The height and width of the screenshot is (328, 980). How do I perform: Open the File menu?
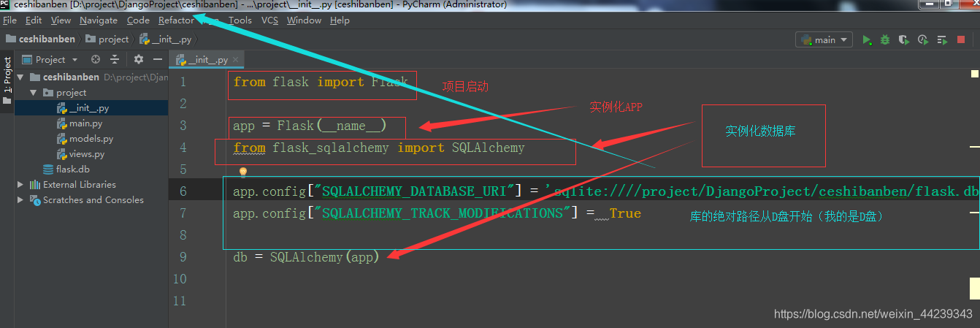(x=9, y=20)
